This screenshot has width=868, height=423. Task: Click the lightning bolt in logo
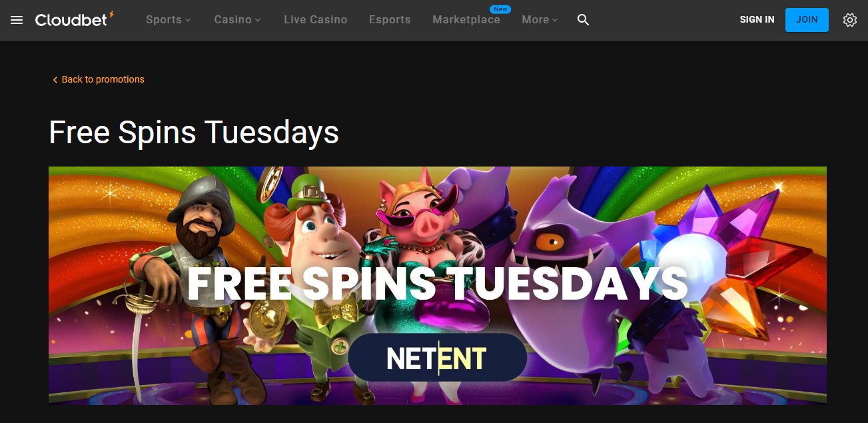[111, 15]
